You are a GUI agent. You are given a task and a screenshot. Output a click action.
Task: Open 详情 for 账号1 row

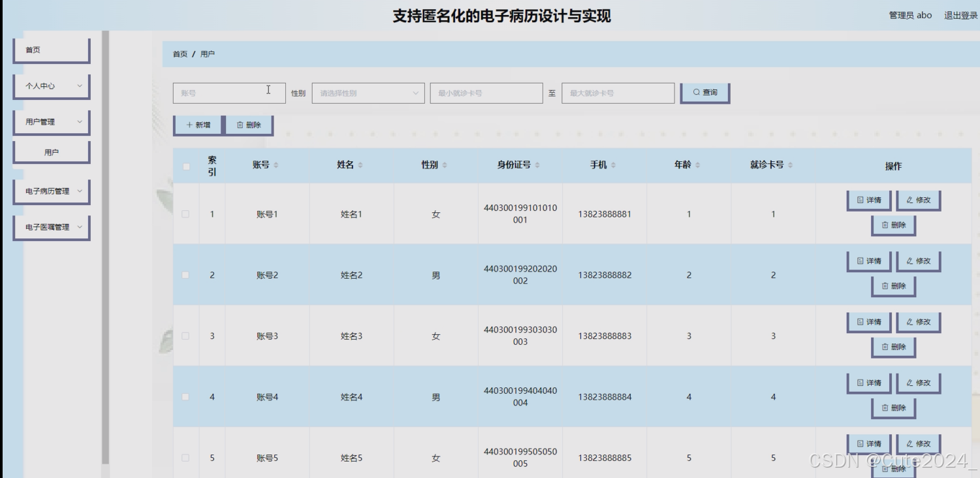(x=869, y=200)
